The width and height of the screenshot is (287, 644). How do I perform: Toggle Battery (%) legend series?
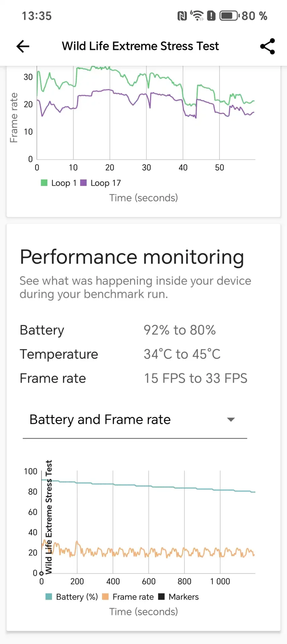(72, 597)
